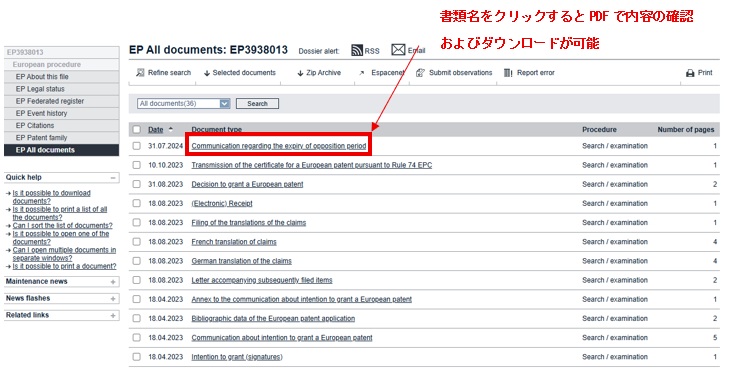The width and height of the screenshot is (729, 378).
Task: Open EP Event history
Action: click(x=61, y=113)
